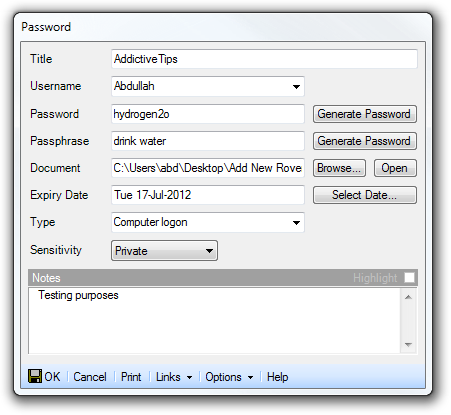Click in the Notes text area
The width and height of the screenshot is (451, 415).
point(215,320)
